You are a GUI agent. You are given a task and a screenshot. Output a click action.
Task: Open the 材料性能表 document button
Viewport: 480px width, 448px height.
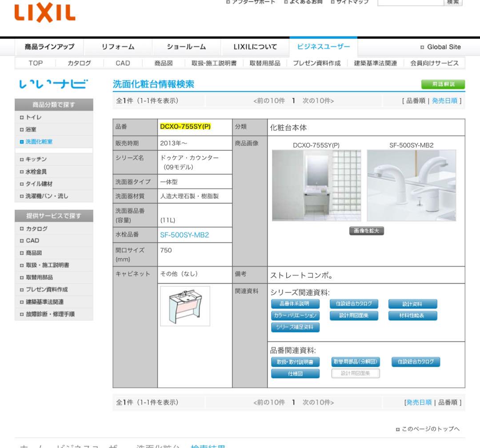pos(412,316)
